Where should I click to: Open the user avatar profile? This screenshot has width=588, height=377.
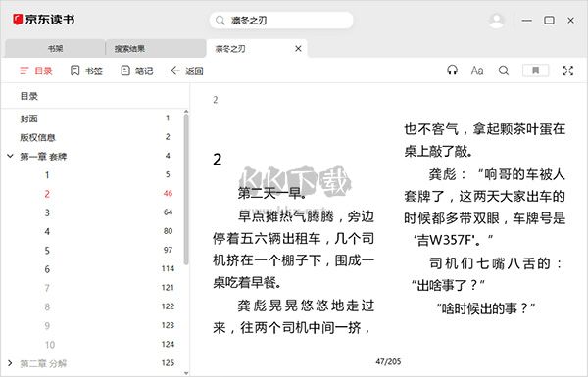coord(497,21)
